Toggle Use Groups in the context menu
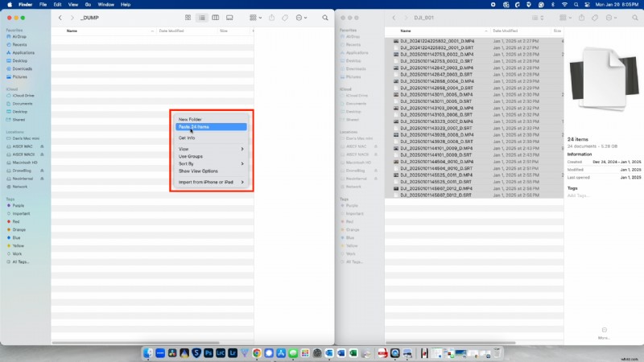This screenshot has height=362, width=644. (x=190, y=156)
